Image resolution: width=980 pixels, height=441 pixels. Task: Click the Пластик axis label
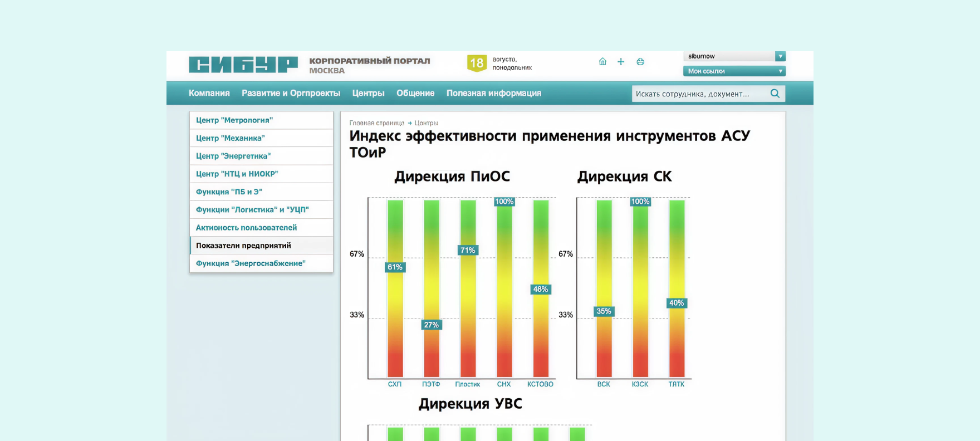tap(468, 384)
